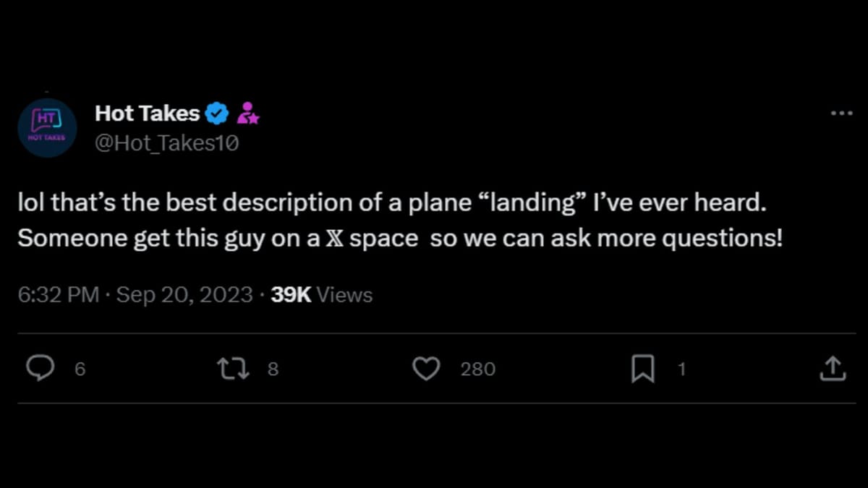Click the reply count of 6
The width and height of the screenshot is (868, 488).
[80, 369]
